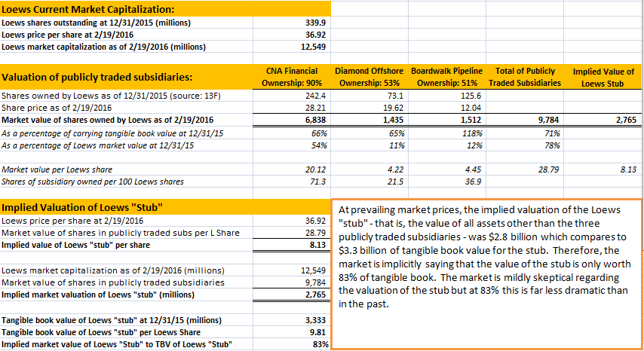Image resolution: width=644 pixels, height=351 pixels.
Task: Click CNA shares per 100 Loews shares 71.3
Action: click(317, 182)
